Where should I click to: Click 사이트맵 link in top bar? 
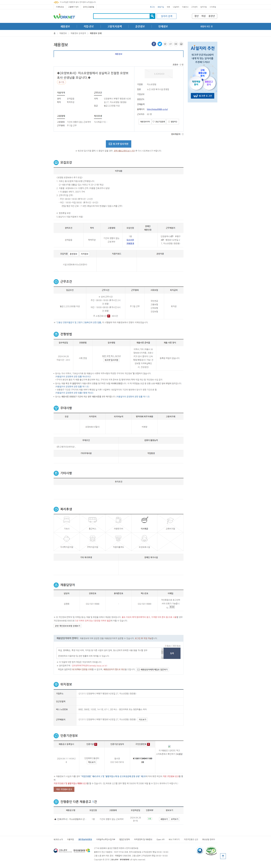tap(213, 7)
